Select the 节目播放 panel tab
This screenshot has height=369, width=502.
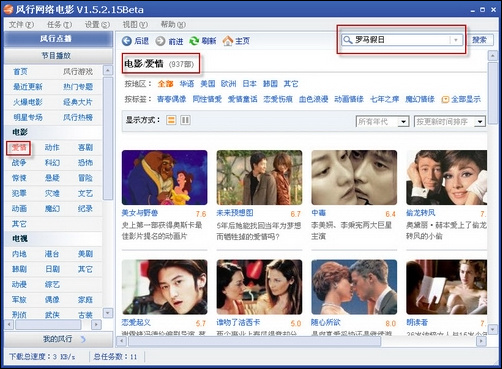(58, 56)
